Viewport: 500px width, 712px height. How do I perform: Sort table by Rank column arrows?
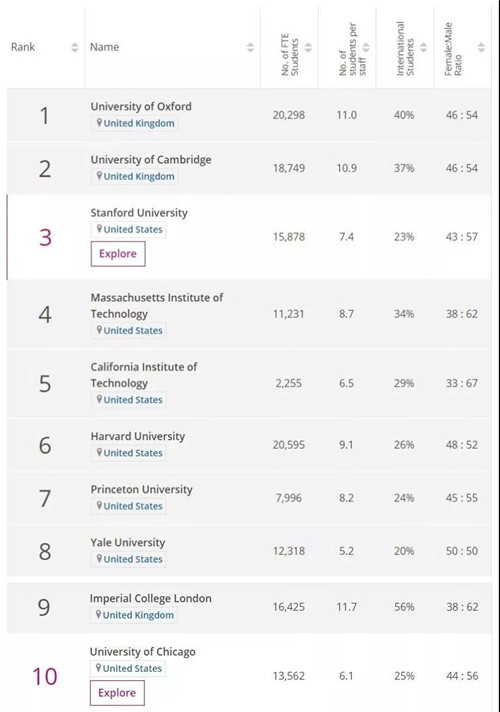(74, 47)
